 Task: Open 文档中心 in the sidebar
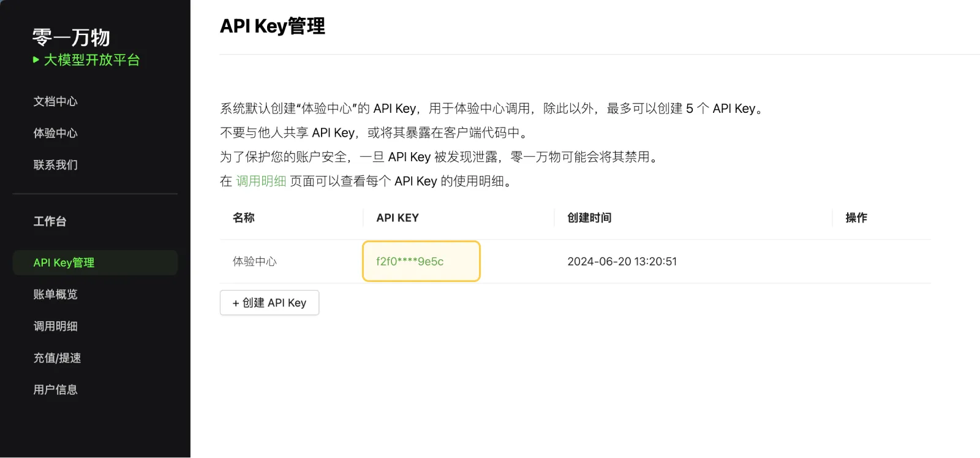[x=55, y=101]
